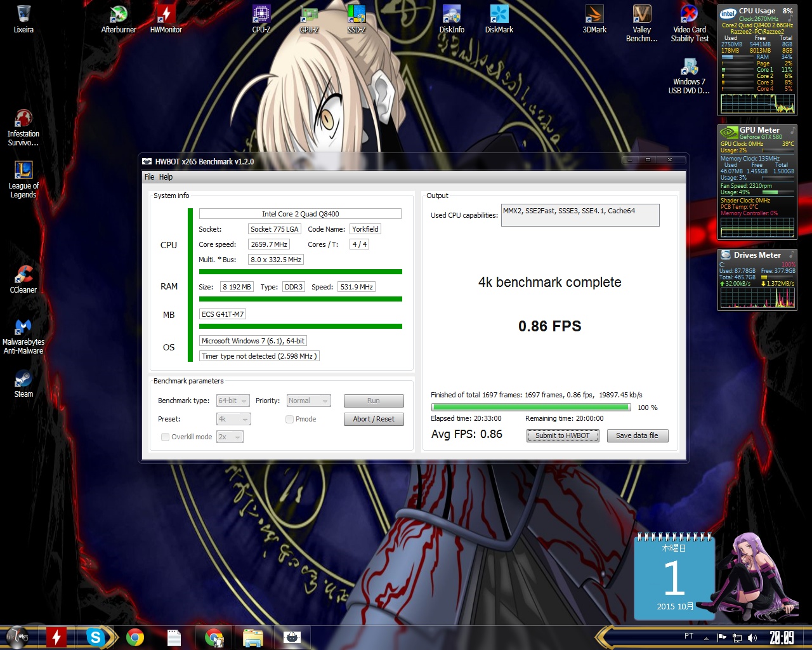The image size is (812, 650).
Task: Click the RAM speed 531.9 MHz field
Action: pyautogui.click(x=357, y=287)
